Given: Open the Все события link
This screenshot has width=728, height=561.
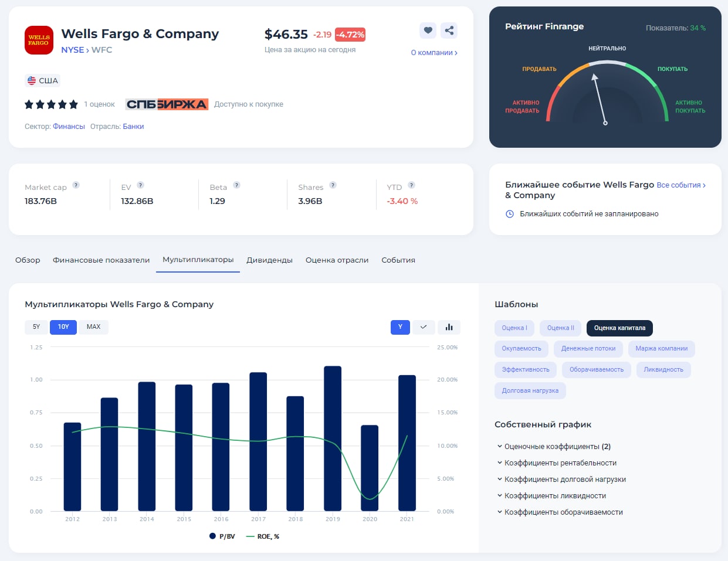Looking at the screenshot, I should [x=681, y=185].
